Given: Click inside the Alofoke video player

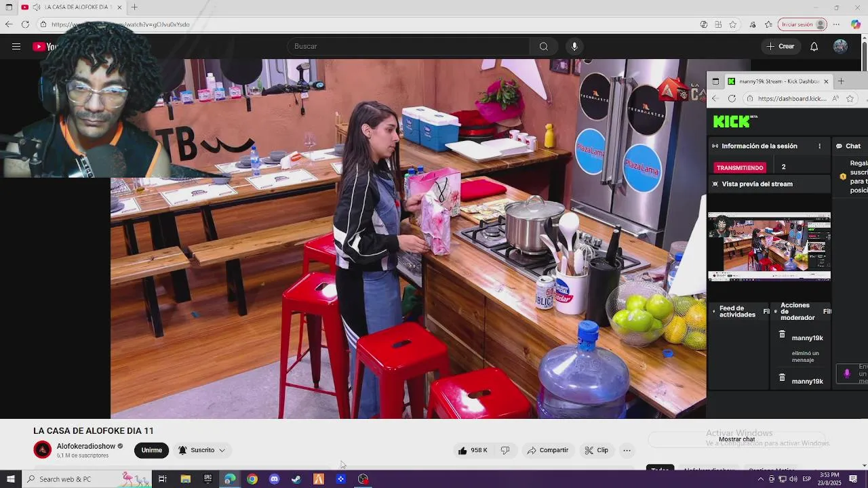Looking at the screenshot, I should [x=407, y=237].
